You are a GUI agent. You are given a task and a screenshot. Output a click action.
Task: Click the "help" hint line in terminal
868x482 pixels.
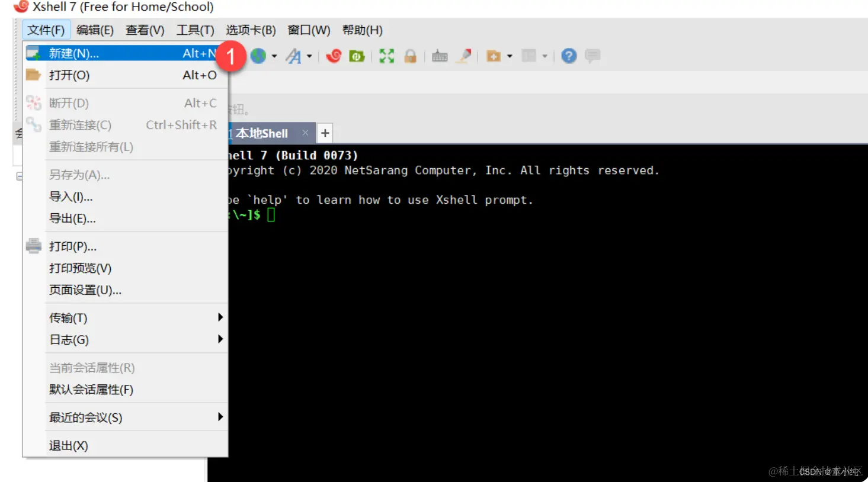[x=381, y=200]
